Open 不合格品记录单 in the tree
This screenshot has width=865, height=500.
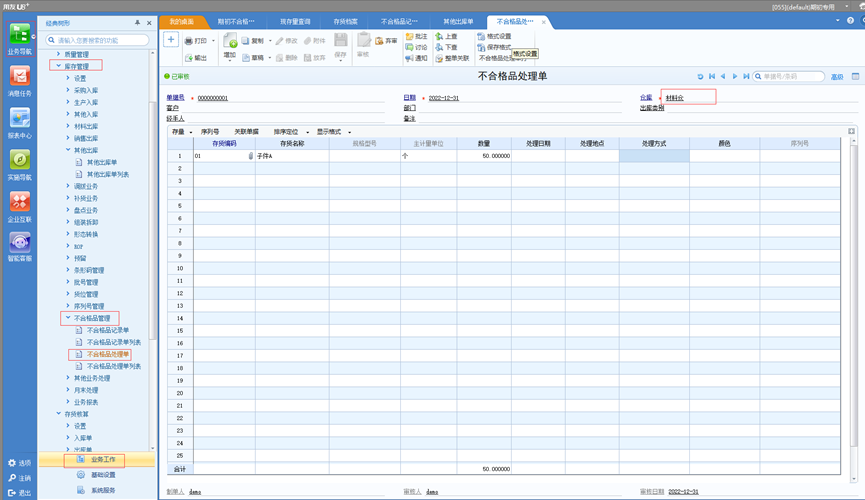coord(108,330)
